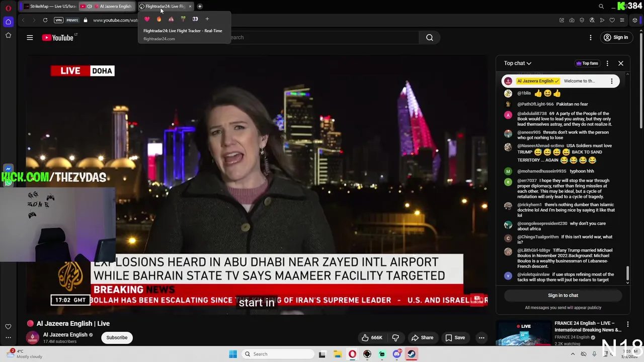Open Steam from the taskbar
This screenshot has width=644, height=362.
tap(412, 354)
